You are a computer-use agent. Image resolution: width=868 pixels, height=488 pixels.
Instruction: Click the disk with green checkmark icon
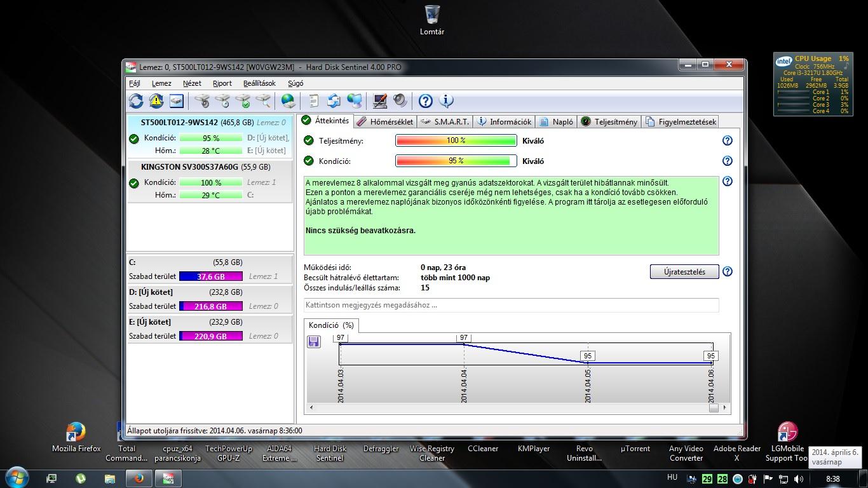(243, 100)
